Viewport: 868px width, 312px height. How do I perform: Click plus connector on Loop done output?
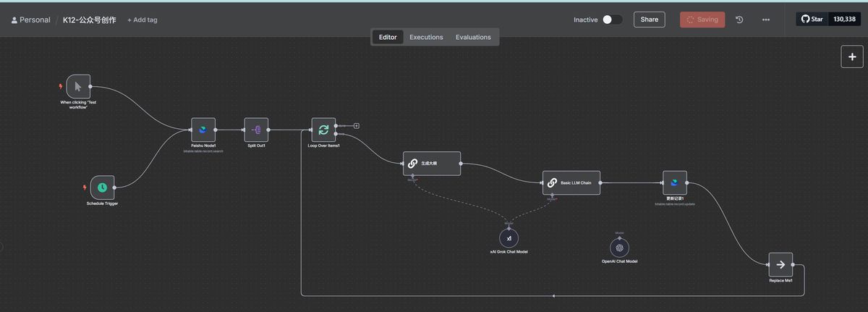(x=357, y=125)
